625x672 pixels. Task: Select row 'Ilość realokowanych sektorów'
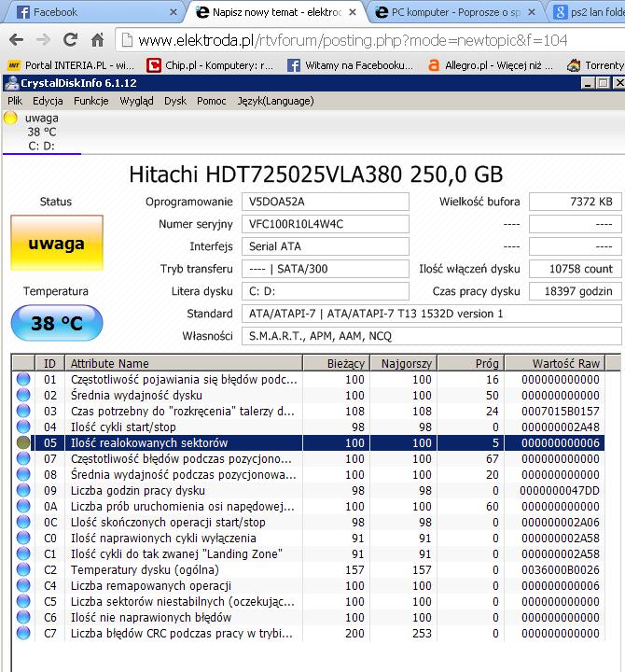pos(309,442)
